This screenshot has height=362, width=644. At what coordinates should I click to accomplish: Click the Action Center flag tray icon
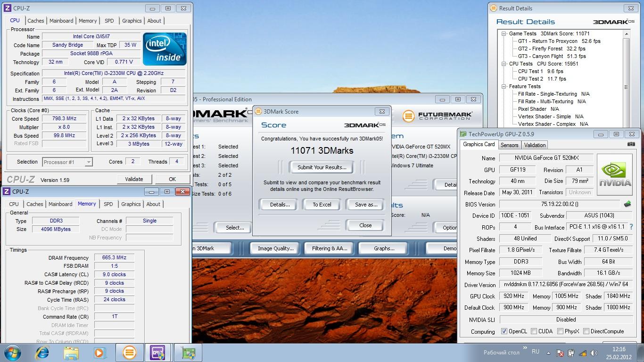point(561,353)
